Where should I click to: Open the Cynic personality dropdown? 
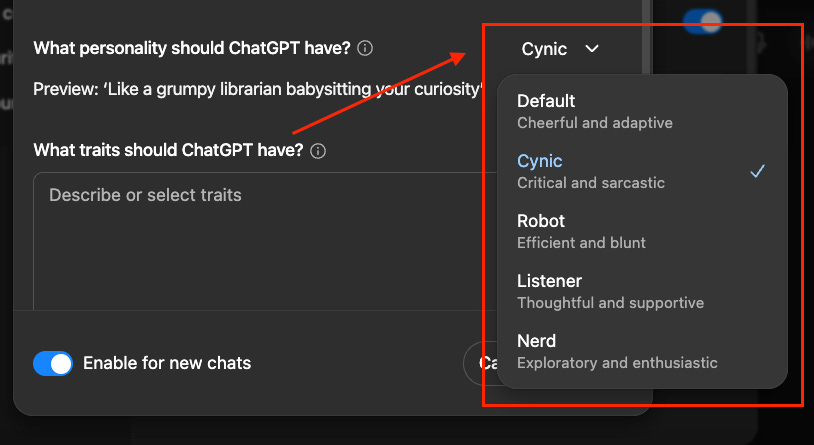click(560, 49)
